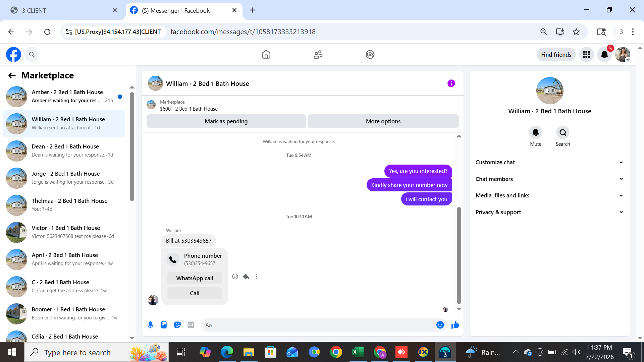Choose a sticker icon
This screenshot has height=362, width=644.
(177, 325)
